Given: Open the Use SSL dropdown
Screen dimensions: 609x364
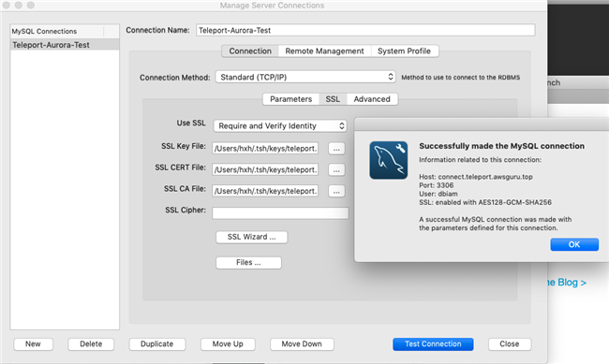Looking at the screenshot, I should 280,125.
